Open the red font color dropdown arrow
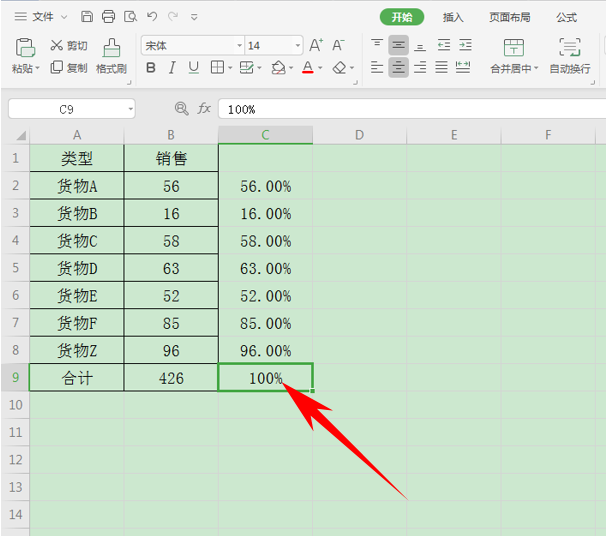607x536 pixels. click(320, 68)
